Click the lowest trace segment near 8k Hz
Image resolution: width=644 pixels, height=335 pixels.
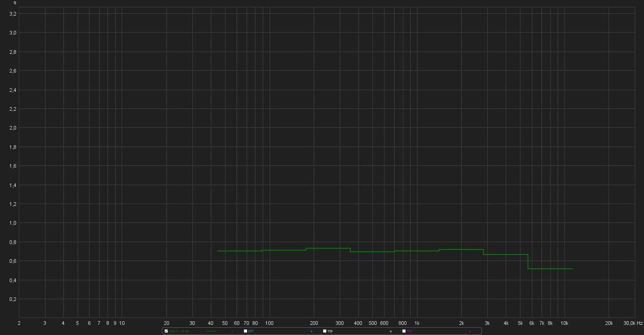click(550, 269)
